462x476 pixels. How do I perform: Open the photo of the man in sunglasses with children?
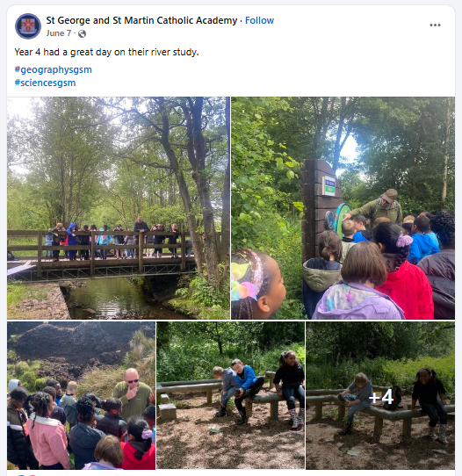(82, 395)
